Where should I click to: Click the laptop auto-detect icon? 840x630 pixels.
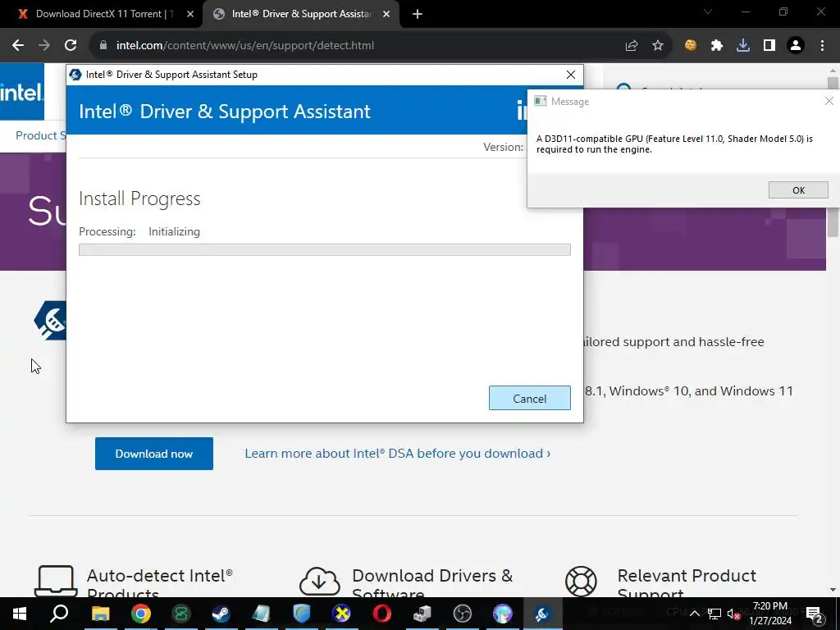[56, 582]
